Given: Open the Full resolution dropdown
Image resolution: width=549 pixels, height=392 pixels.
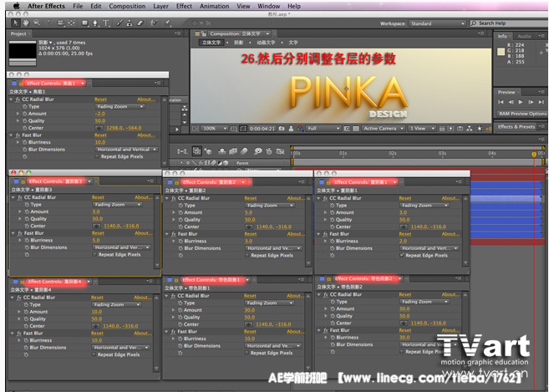Looking at the screenshot, I should 323,129.
